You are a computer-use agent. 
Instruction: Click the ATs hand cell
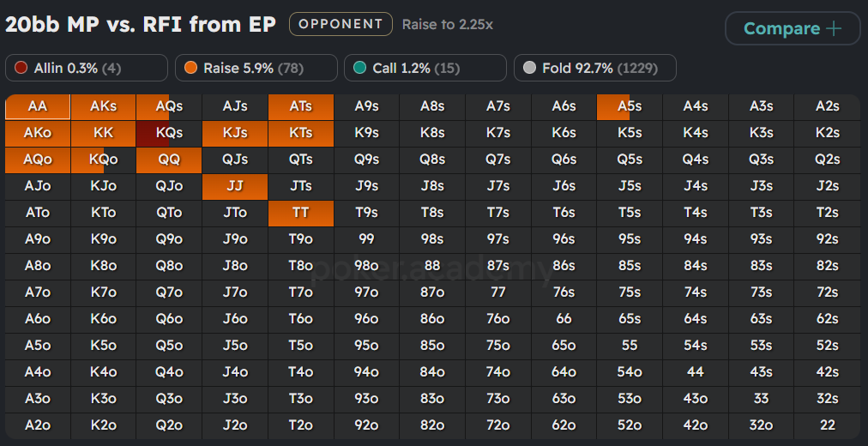pyautogui.click(x=300, y=106)
